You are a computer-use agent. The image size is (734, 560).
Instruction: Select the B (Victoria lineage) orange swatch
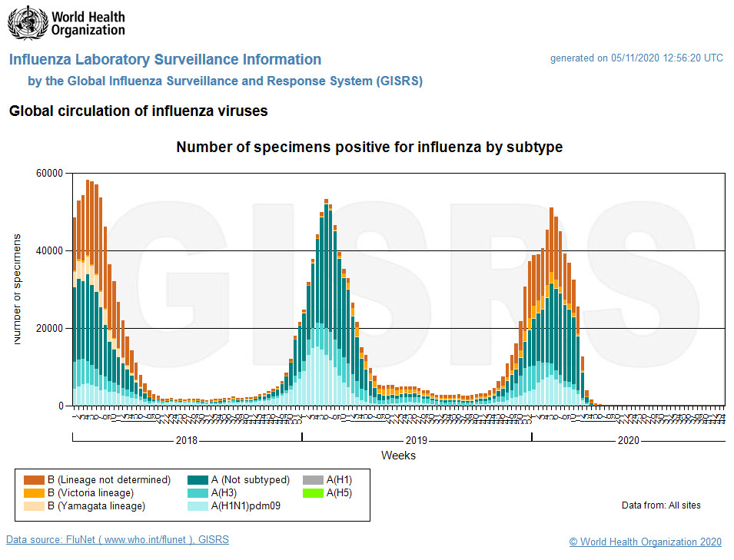click(34, 493)
